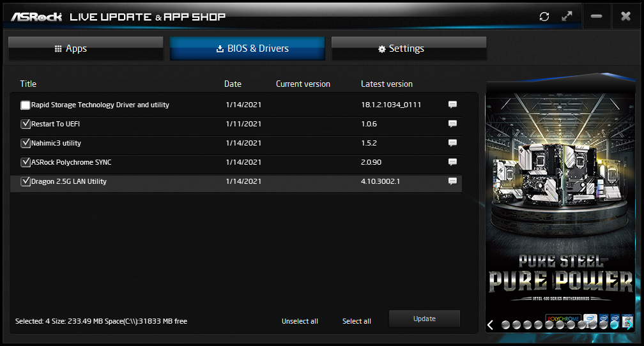Viewport: 644px width, 346px height.
Task: Close the Live Update & App Shop window
Action: (625, 17)
